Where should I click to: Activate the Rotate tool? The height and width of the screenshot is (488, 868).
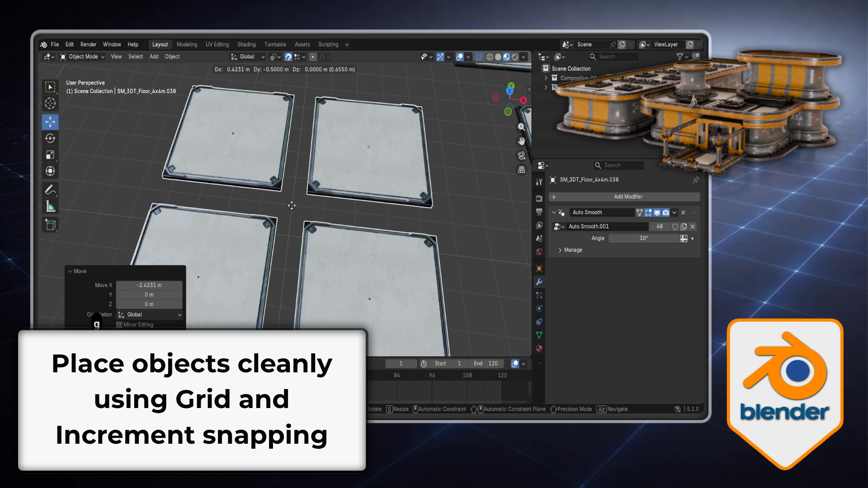point(50,138)
